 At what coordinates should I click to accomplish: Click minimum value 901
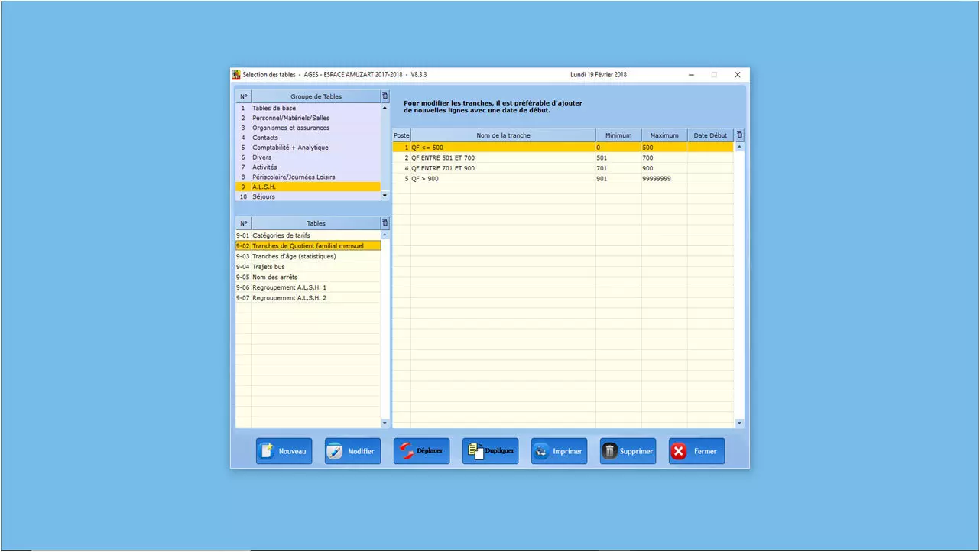(x=602, y=178)
